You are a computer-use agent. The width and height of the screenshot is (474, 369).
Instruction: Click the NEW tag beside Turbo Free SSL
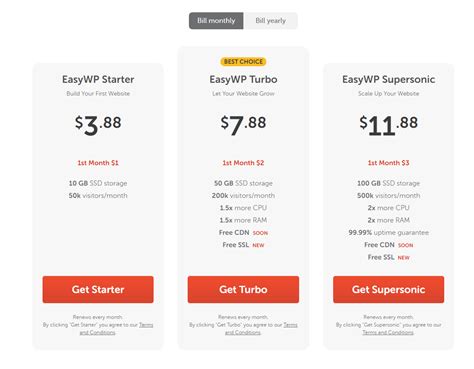[258, 245]
